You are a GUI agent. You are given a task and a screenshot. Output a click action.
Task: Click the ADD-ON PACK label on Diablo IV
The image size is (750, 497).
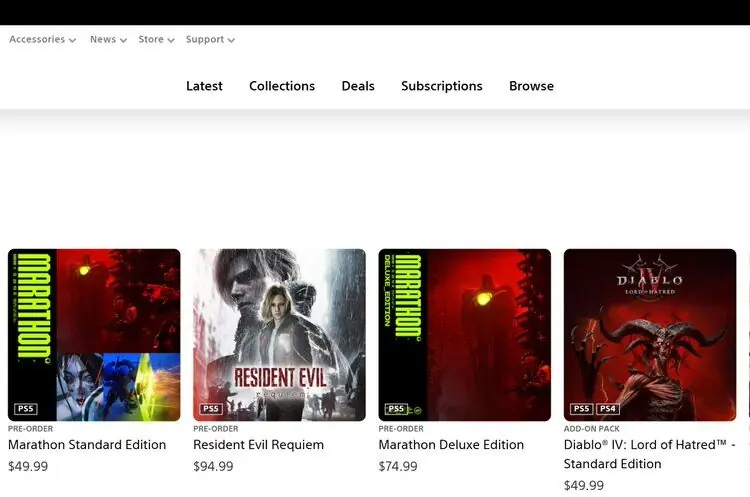(x=592, y=429)
